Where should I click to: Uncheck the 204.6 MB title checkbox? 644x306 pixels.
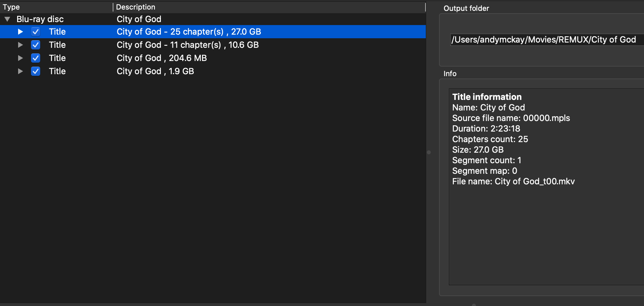pyautogui.click(x=36, y=58)
